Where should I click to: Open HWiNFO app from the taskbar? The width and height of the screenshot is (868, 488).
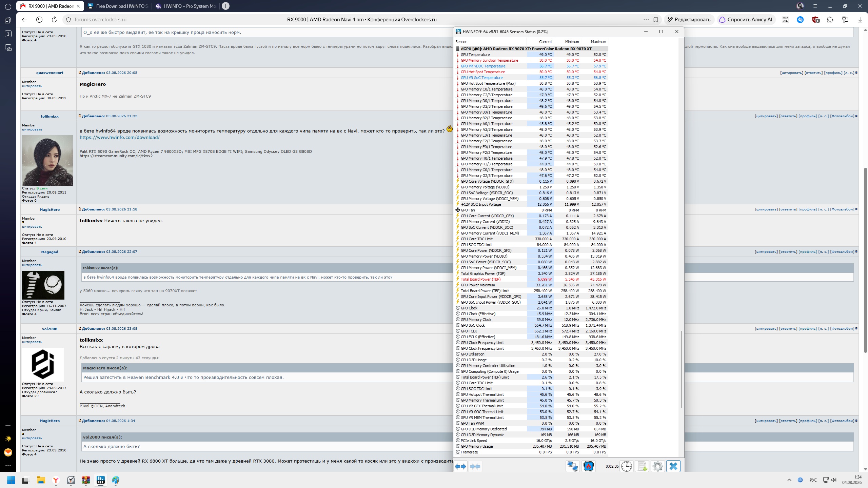click(101, 480)
